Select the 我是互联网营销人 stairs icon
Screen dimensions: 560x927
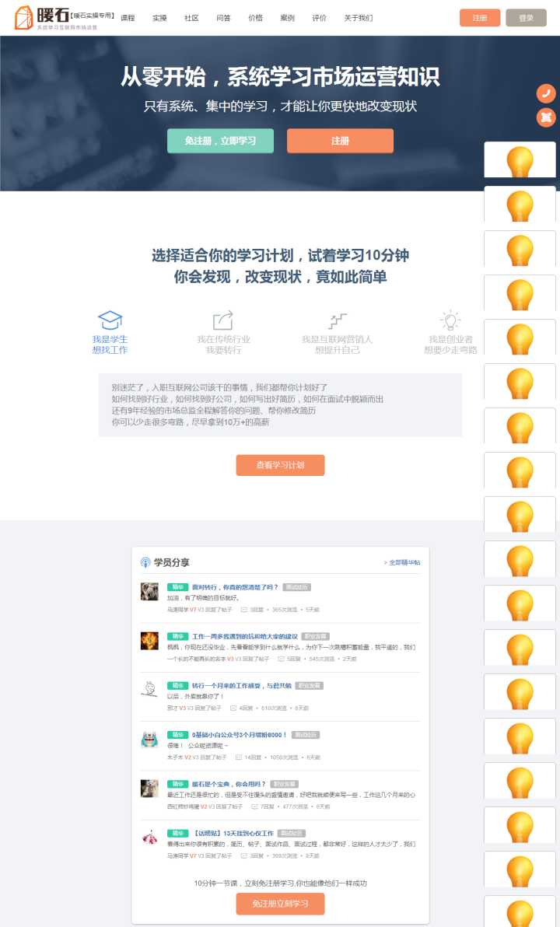(337, 321)
